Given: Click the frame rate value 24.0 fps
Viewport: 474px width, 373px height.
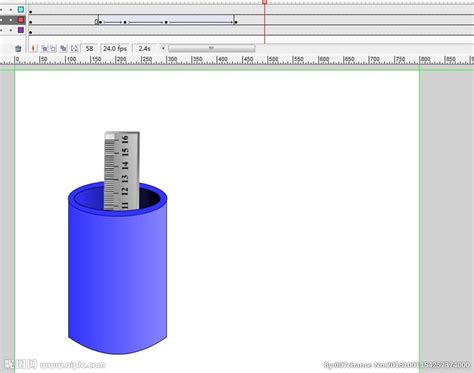Looking at the screenshot, I should pos(115,49).
